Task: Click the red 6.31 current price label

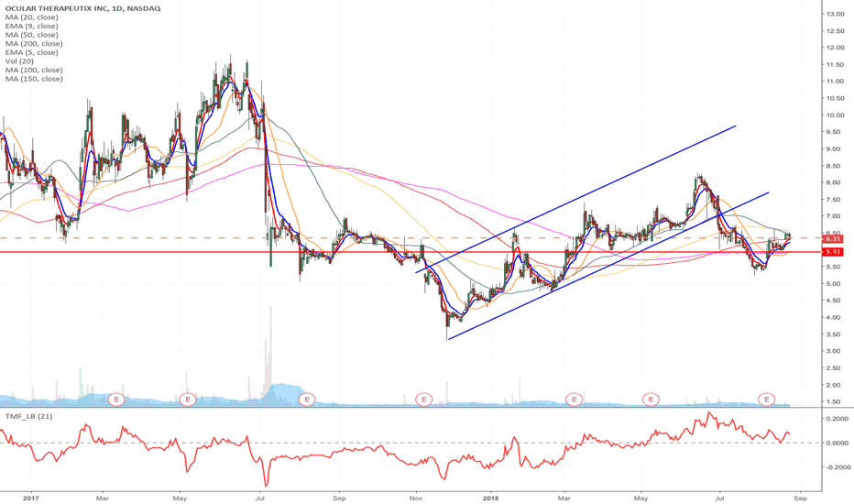Action: (x=834, y=239)
